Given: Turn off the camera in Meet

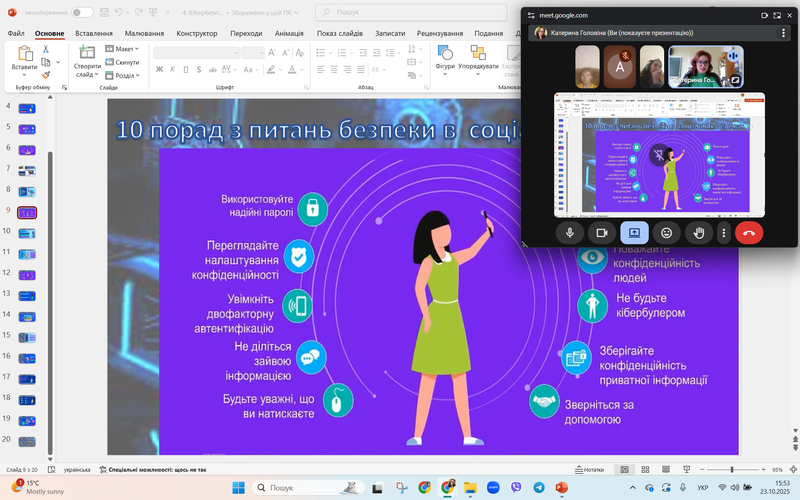Looking at the screenshot, I should 602,232.
